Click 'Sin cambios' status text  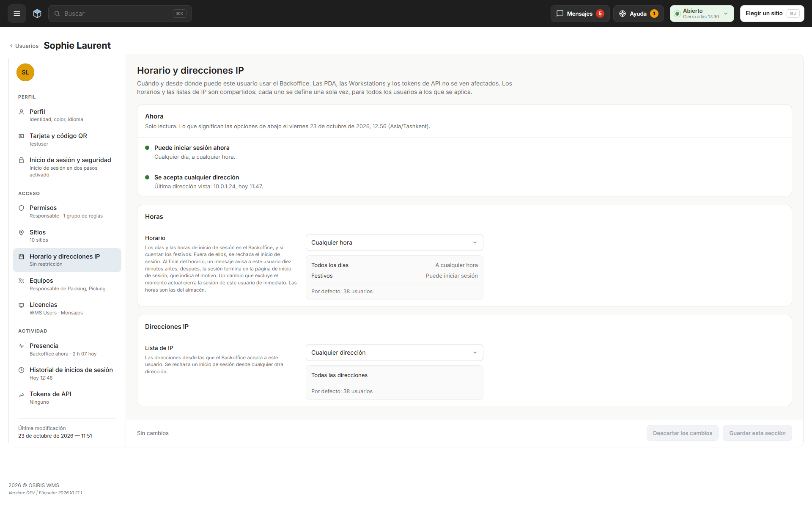pos(153,433)
